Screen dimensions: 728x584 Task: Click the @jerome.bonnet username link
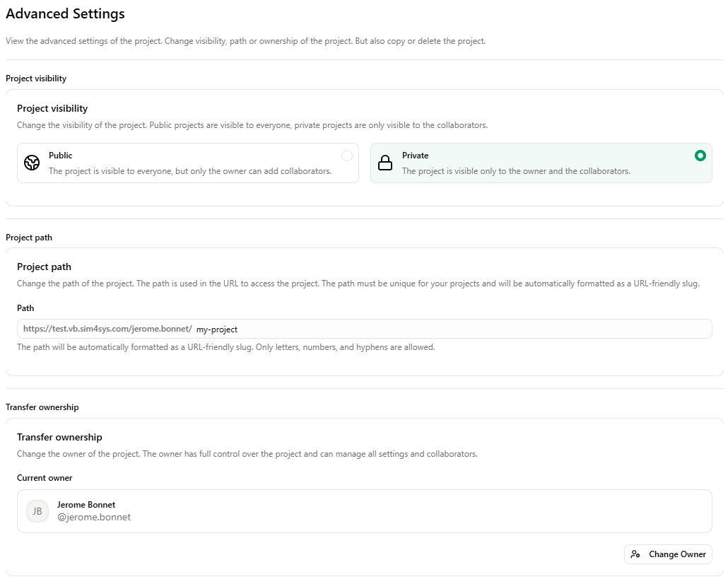94,517
